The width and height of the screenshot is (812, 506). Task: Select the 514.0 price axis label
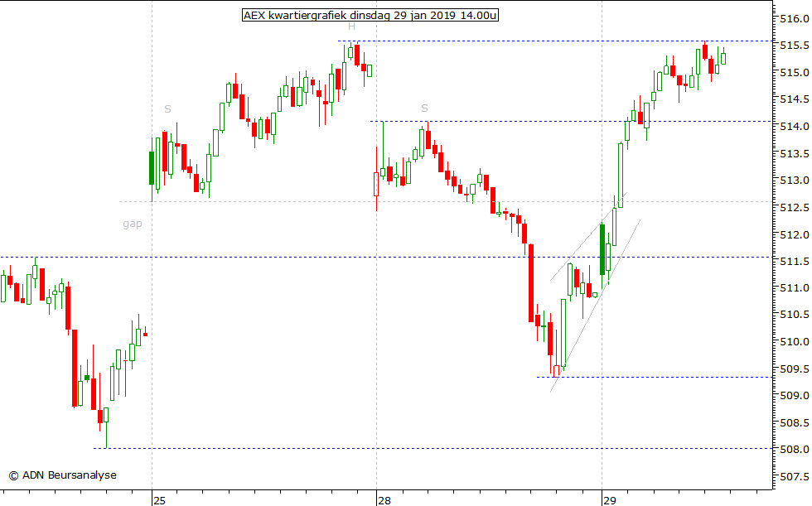pos(795,126)
